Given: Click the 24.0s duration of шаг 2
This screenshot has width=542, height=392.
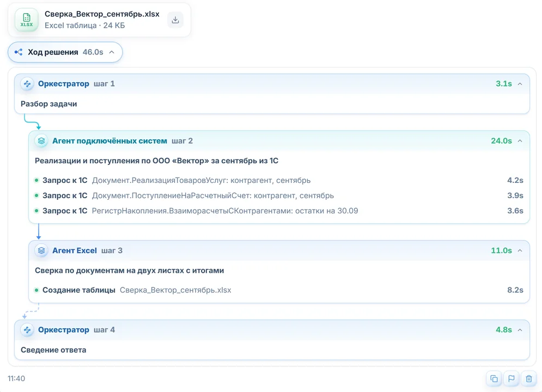Looking at the screenshot, I should click(x=501, y=141).
